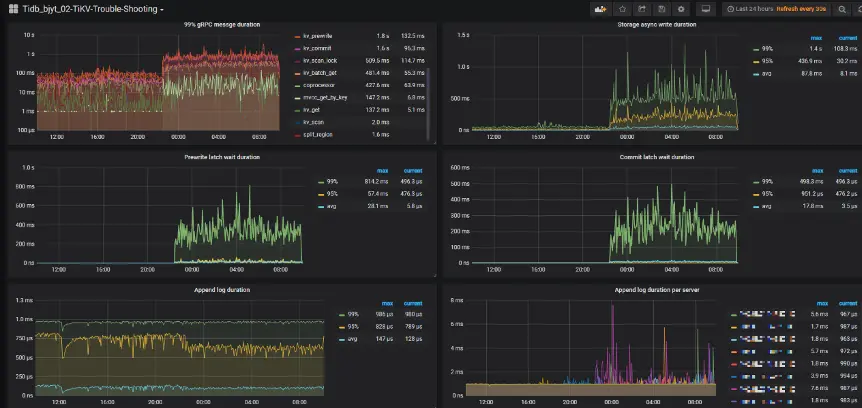The height and width of the screenshot is (408, 862).
Task: Zoom out time range magnifier icon
Action: tap(842, 9)
